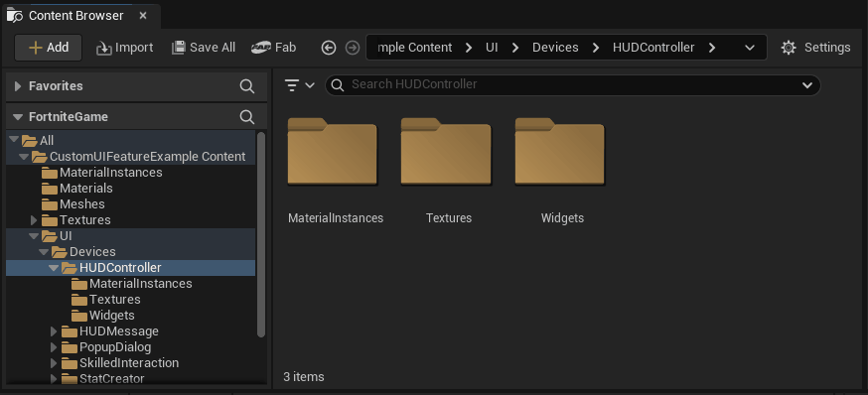The image size is (868, 395).
Task: Click the folder tree vertical scrollbar
Action: pyautogui.click(x=261, y=234)
